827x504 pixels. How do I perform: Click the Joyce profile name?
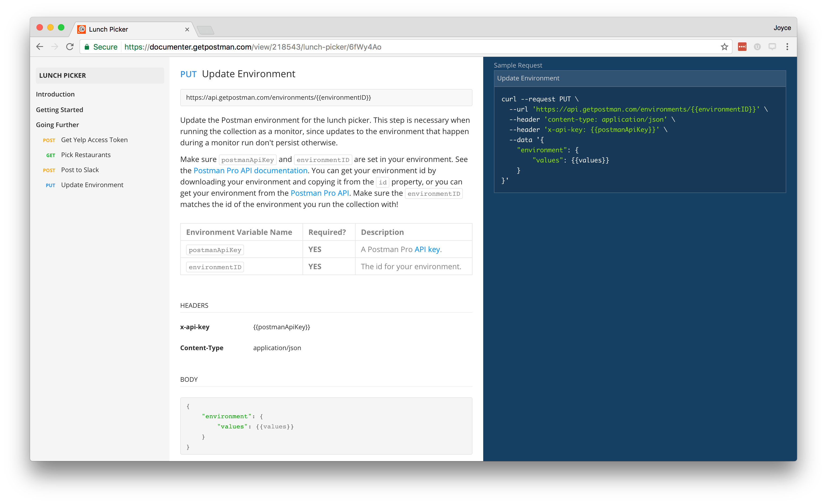782,28
